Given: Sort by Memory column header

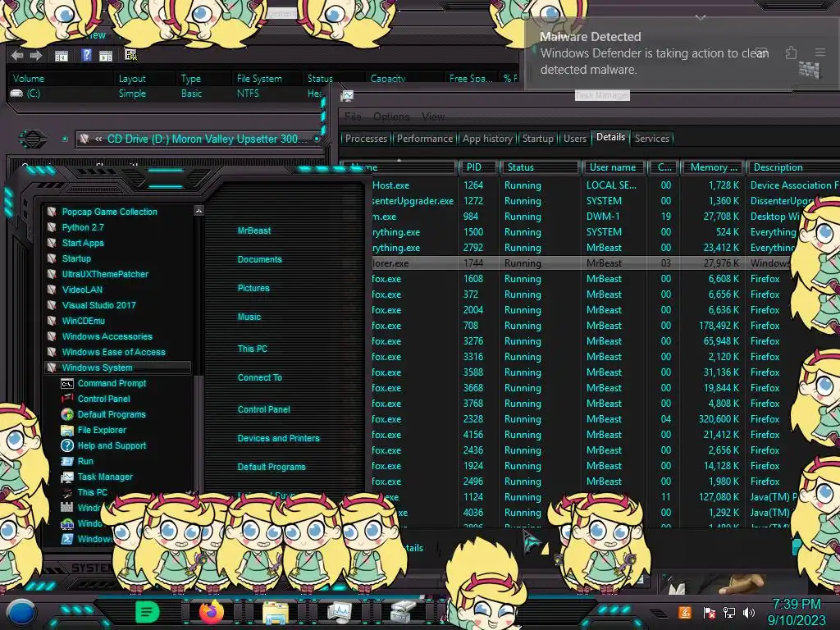Looking at the screenshot, I should pos(713,167).
